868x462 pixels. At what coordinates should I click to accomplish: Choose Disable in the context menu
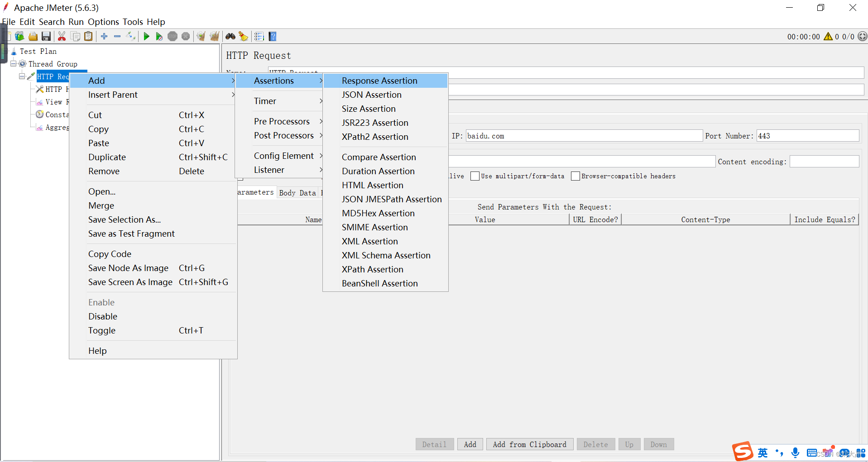tap(153, 316)
